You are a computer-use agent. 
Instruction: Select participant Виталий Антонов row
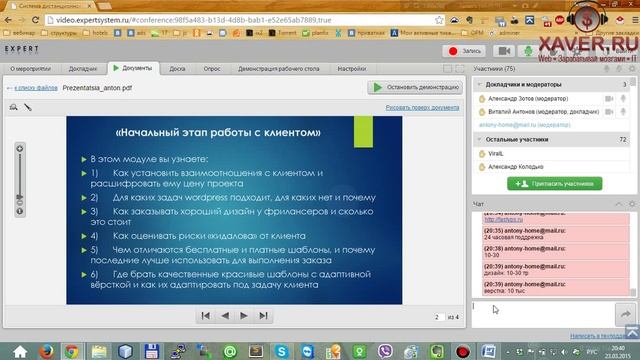click(x=551, y=111)
